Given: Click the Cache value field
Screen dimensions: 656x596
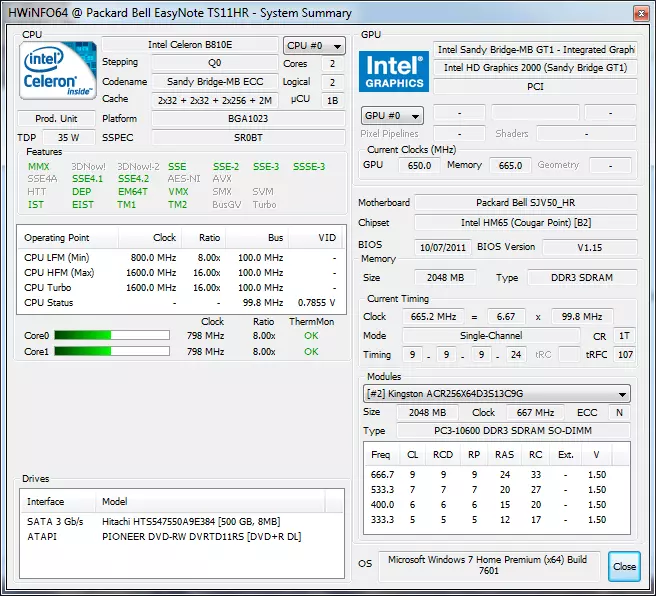Looking at the screenshot, I should coord(215,100).
